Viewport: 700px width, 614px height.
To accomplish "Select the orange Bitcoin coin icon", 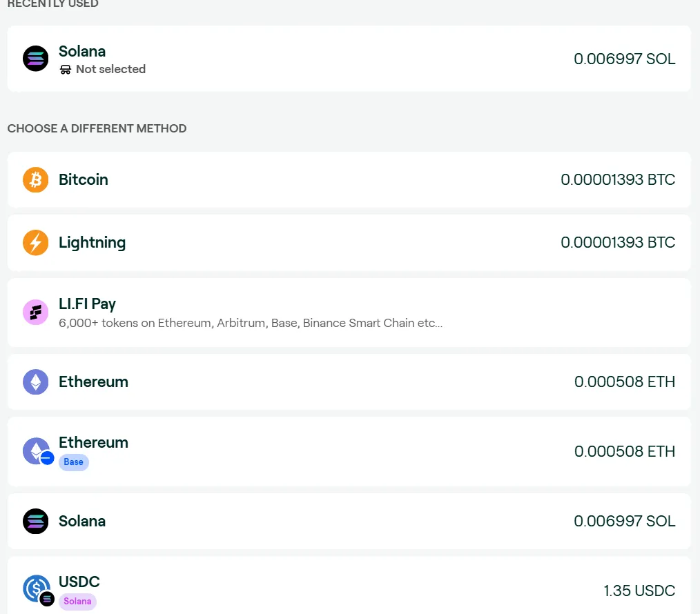I will pos(36,180).
